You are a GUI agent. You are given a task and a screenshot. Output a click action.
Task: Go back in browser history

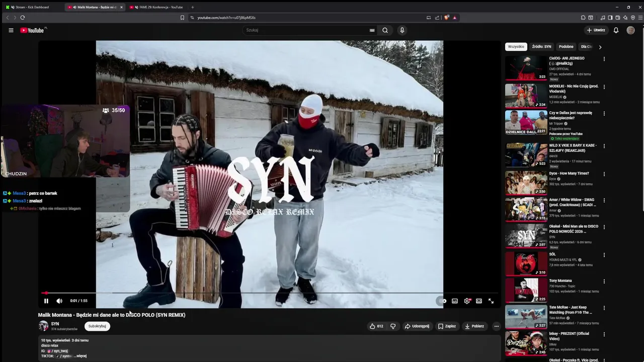pyautogui.click(x=8, y=18)
